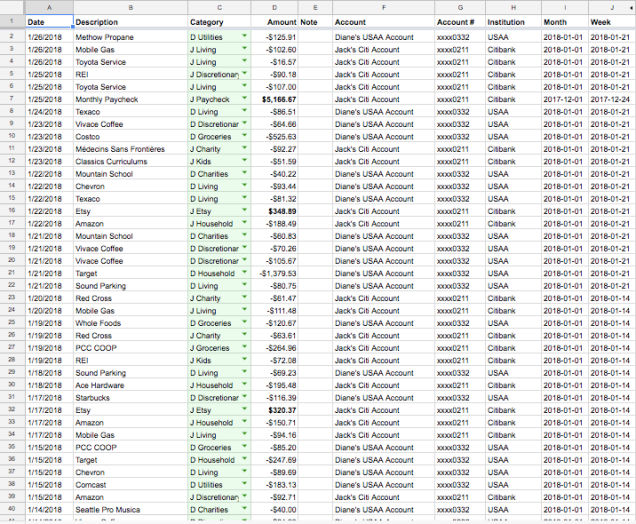Expand category dropdown in Whole Foods row
The image size is (636, 524).
pos(244,322)
